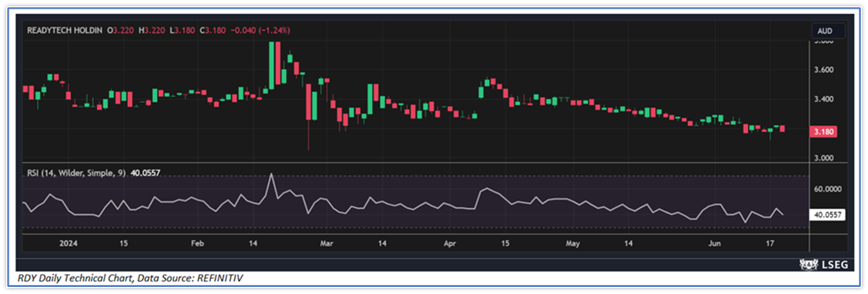Click the 17 date label after Jun
The height and width of the screenshot is (294, 868).
(x=770, y=243)
